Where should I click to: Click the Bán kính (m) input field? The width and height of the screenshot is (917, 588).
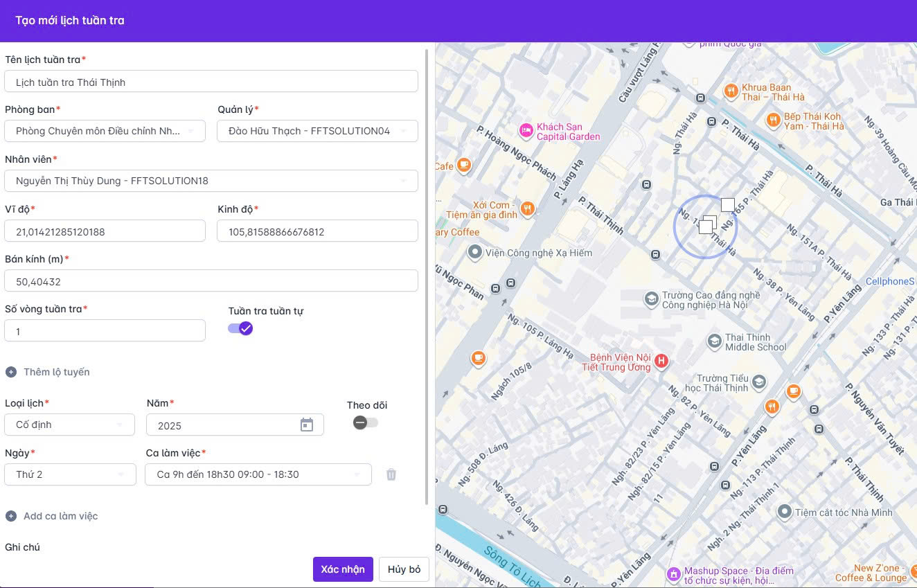(211, 281)
